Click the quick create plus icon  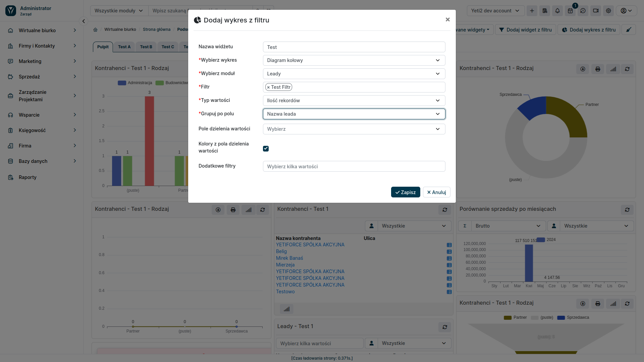pos(532,11)
